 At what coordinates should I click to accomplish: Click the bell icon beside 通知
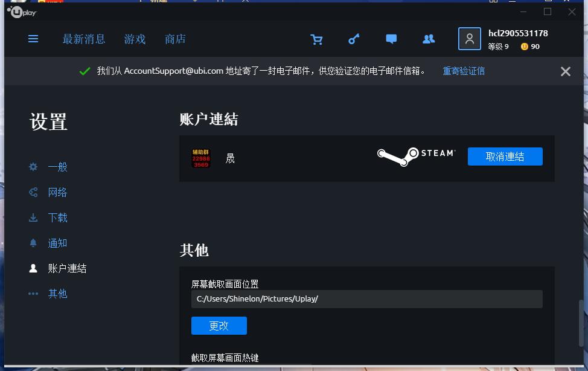tap(33, 243)
